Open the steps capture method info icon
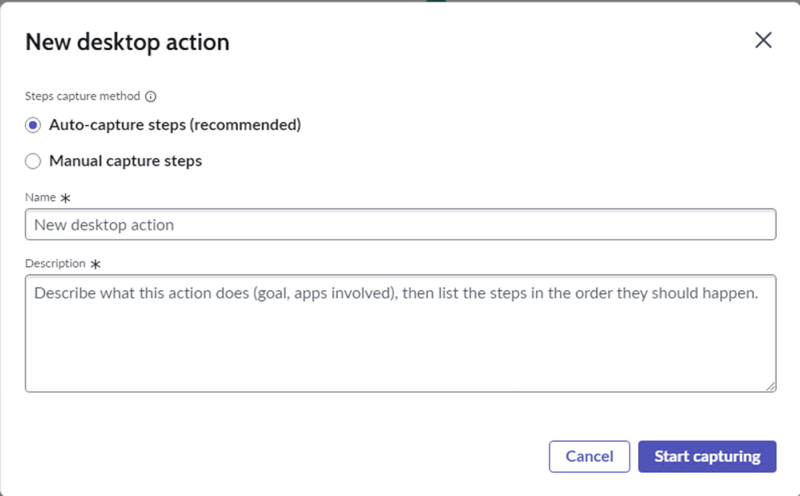 pyautogui.click(x=151, y=96)
